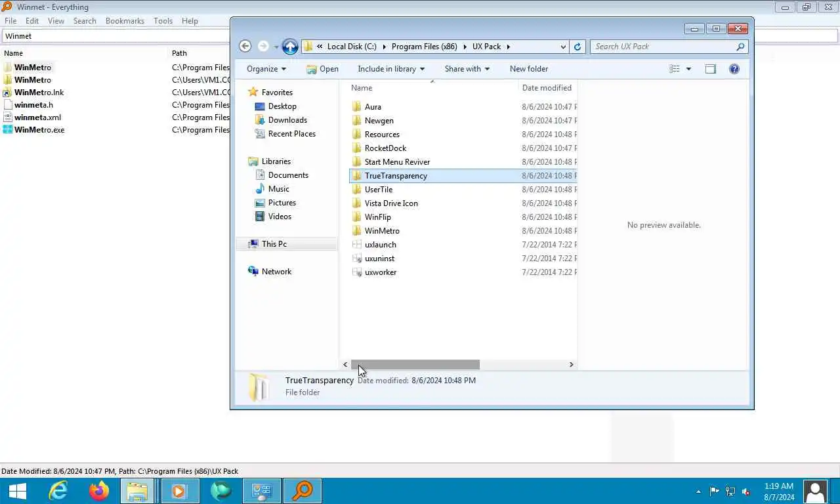The image size is (840, 504).
Task: Select This Pc in navigation pane
Action: (x=274, y=244)
